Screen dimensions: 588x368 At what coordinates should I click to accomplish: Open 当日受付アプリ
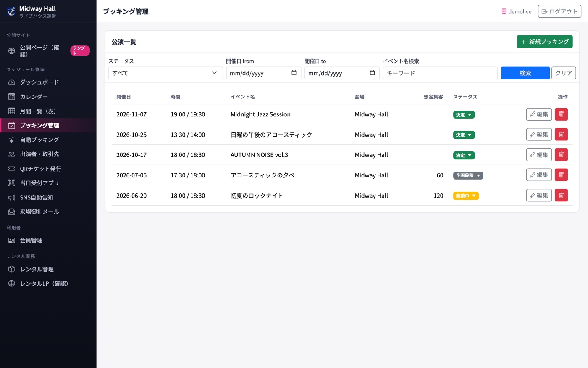(48, 183)
